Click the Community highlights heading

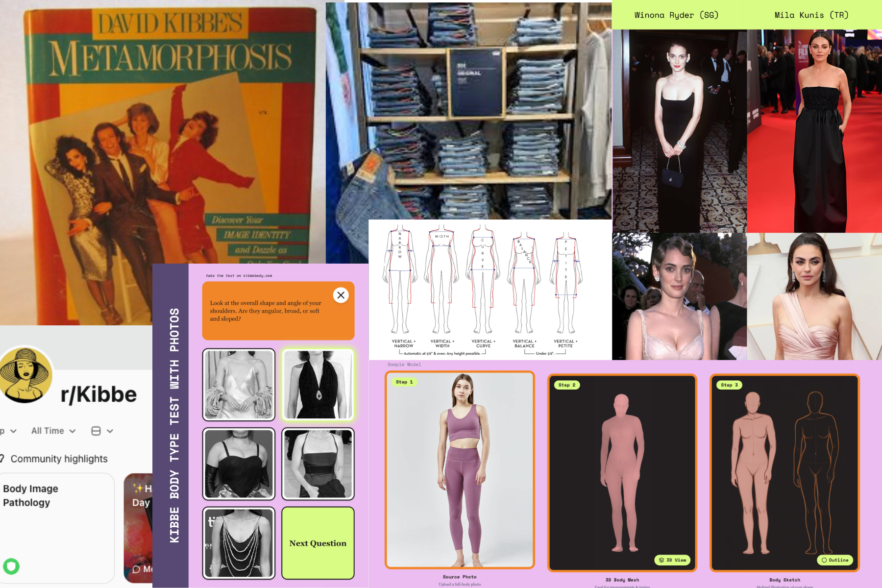[59, 459]
